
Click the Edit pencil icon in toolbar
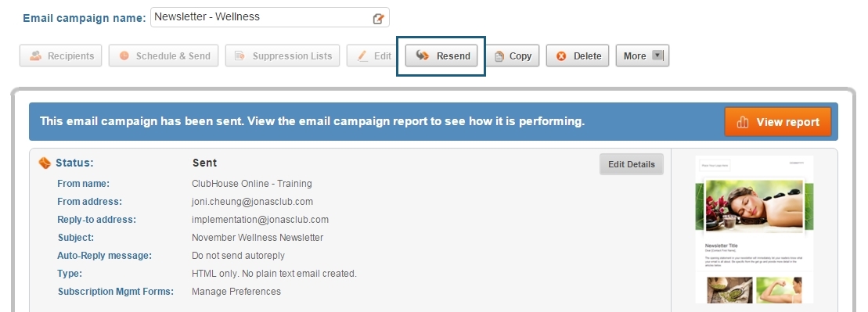[x=362, y=56]
